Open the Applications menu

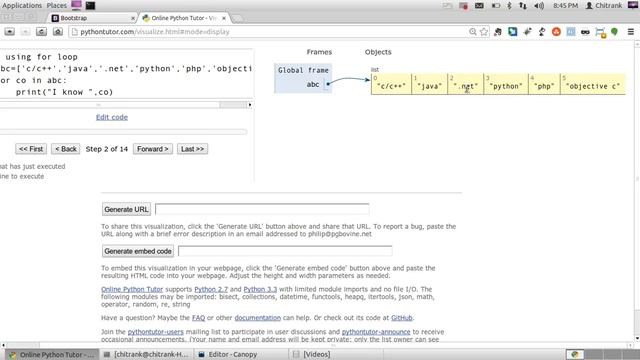coord(22,5)
